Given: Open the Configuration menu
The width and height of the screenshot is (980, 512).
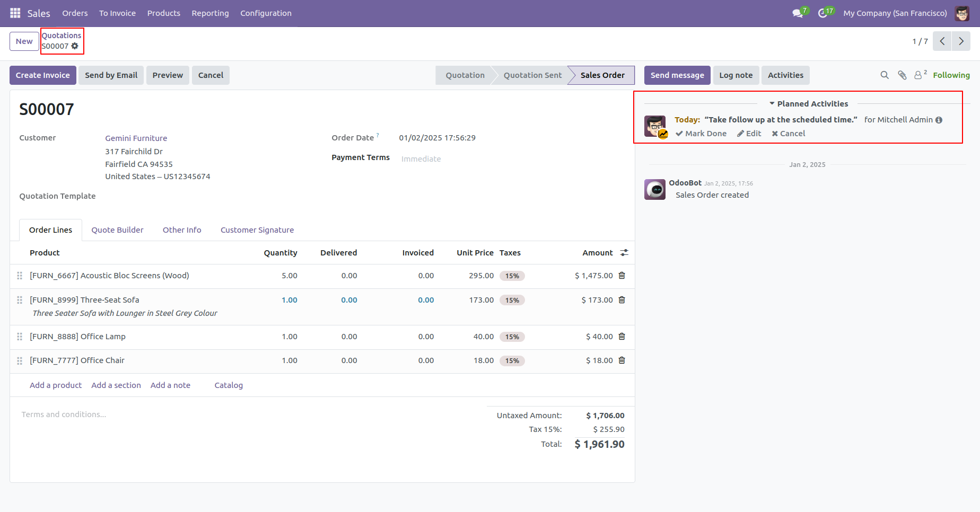Looking at the screenshot, I should (266, 13).
